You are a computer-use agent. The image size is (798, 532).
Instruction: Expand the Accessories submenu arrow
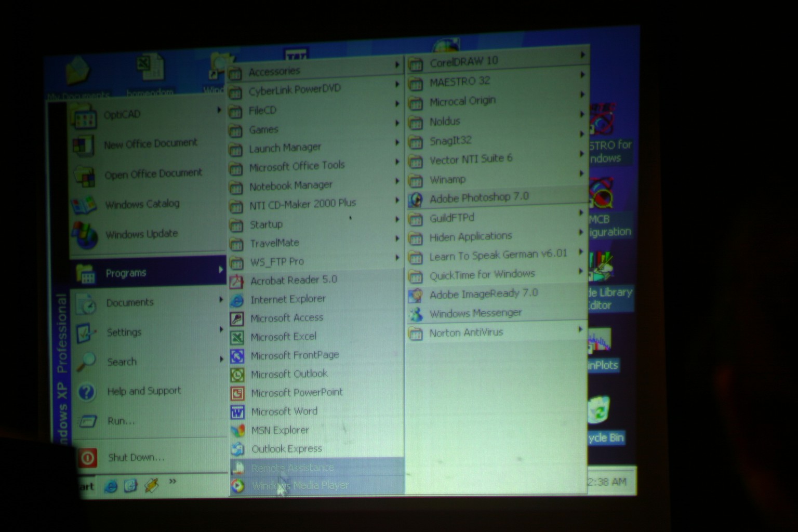click(x=397, y=65)
